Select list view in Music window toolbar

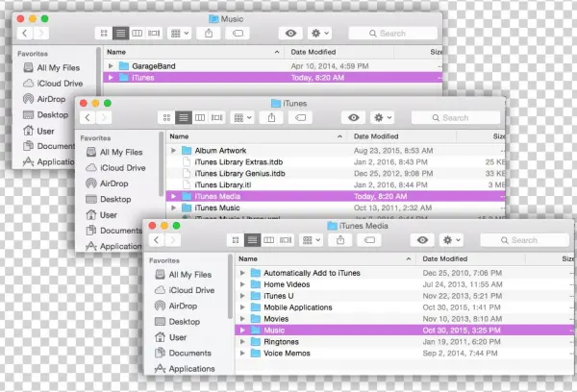pyautogui.click(x=121, y=34)
